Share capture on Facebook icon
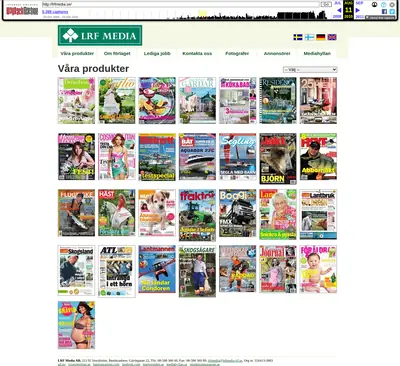400x366 pixels. [384, 11]
